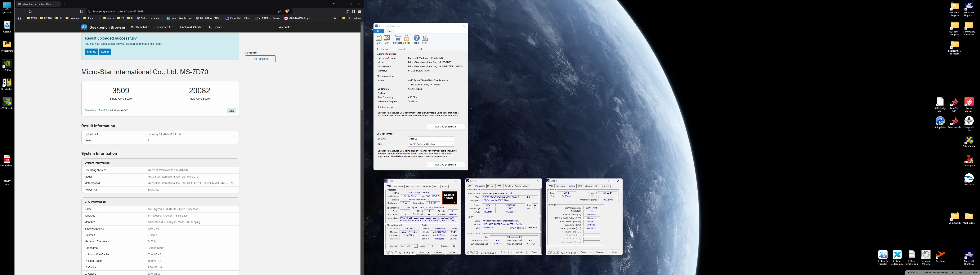This screenshot has height=275, width=980.
Task: Click the browser address bar URL
Action: 118,11
